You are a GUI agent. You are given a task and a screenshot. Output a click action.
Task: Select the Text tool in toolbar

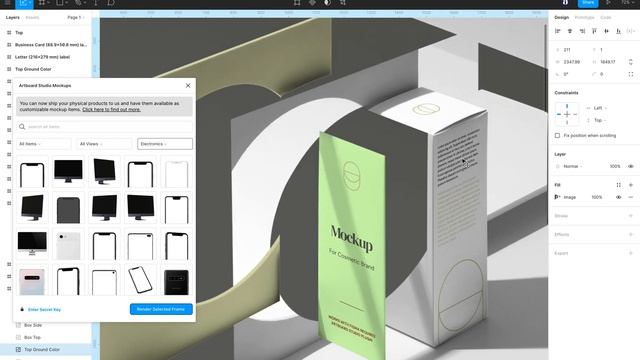pos(96,3)
